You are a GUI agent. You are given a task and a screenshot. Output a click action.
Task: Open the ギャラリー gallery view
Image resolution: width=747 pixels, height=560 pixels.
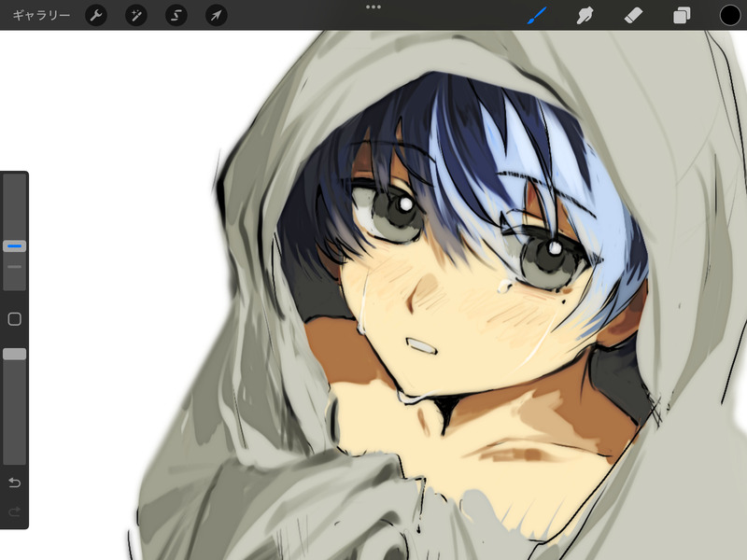(41, 15)
